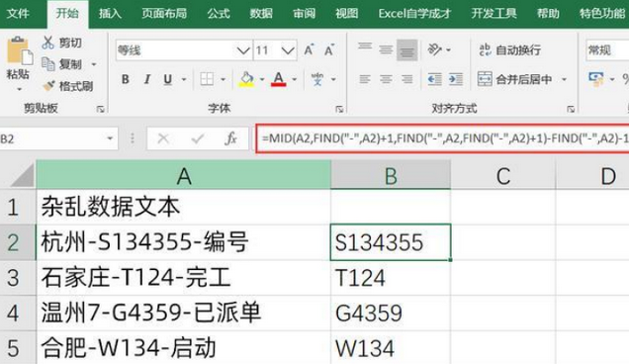Open the number format box 常规
This screenshot has width=629, height=364.
tap(607, 50)
